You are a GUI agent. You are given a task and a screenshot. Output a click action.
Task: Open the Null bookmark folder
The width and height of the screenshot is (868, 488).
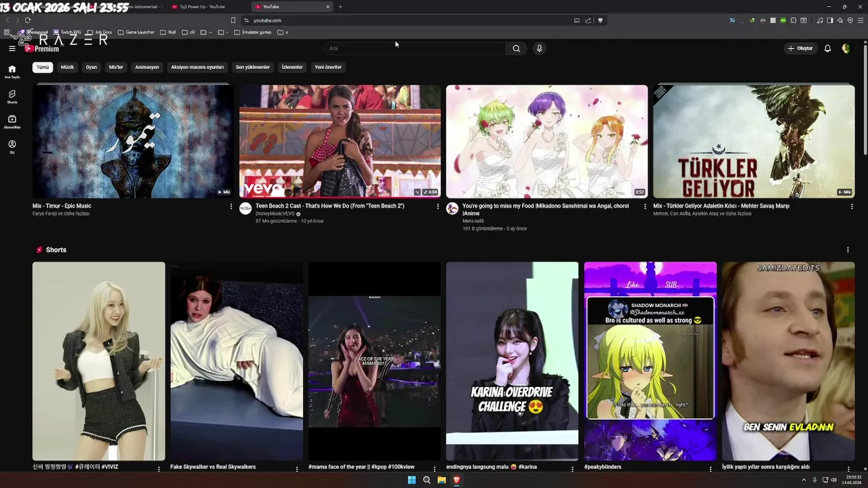point(167,32)
